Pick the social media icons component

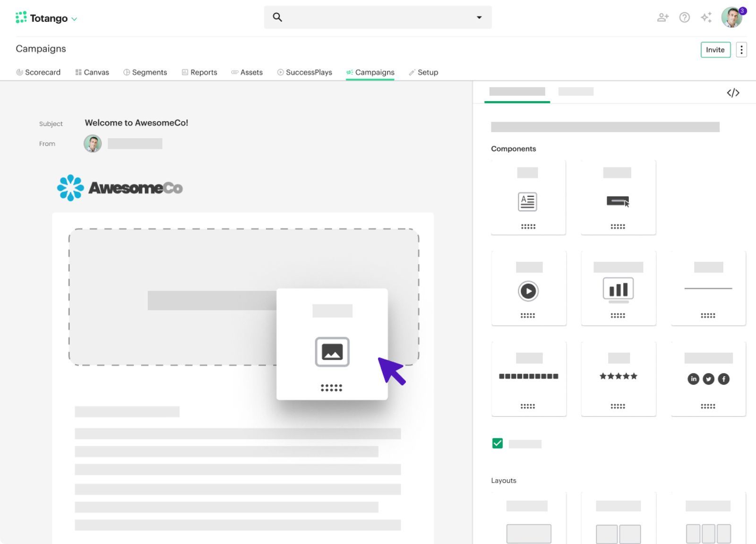pyautogui.click(x=707, y=379)
